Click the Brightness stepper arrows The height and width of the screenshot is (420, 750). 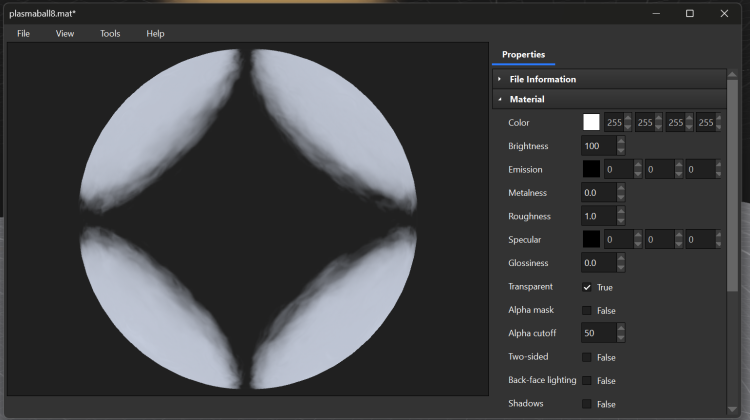click(x=621, y=146)
